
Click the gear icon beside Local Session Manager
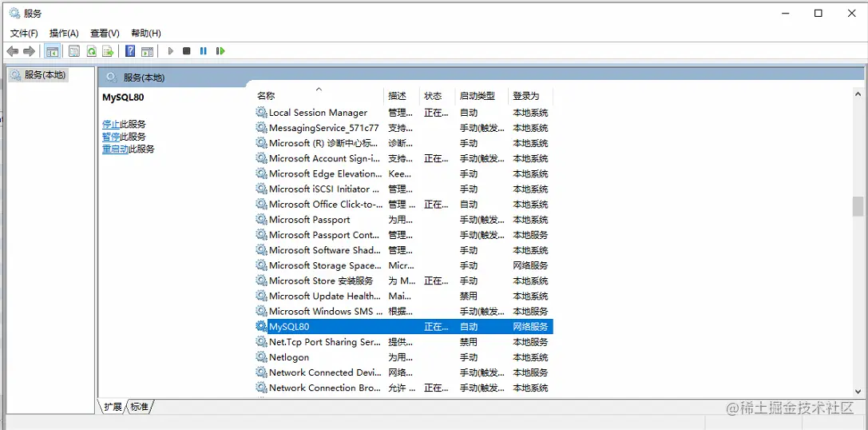261,113
